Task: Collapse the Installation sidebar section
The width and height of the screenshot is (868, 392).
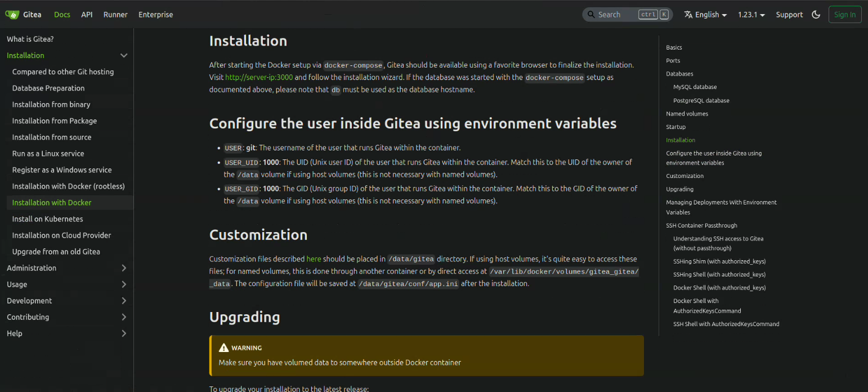Action: click(x=124, y=55)
